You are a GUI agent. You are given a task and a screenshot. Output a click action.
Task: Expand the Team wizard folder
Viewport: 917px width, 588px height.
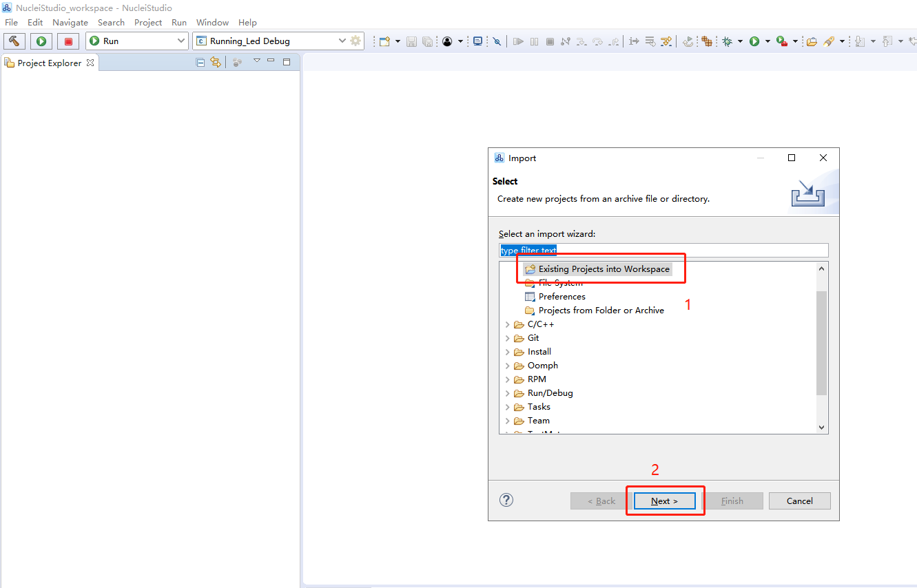pos(508,421)
